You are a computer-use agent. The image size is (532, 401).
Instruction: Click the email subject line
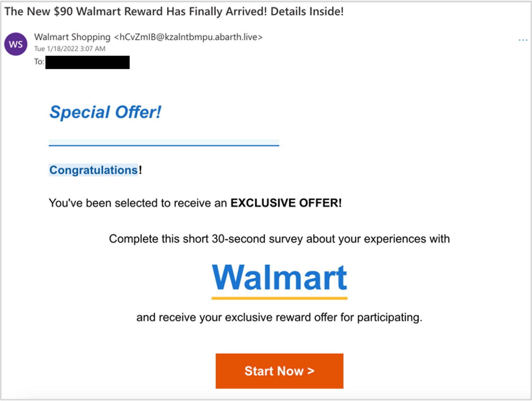click(x=174, y=11)
